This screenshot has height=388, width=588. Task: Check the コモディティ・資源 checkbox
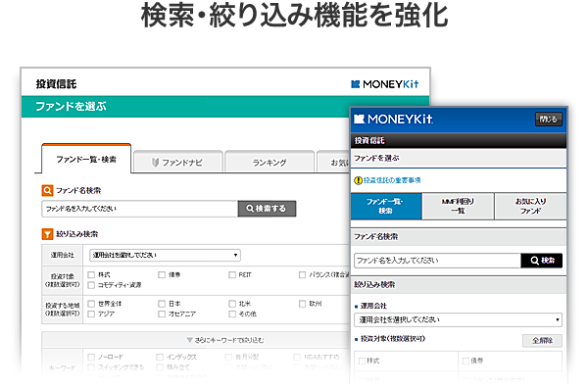91,285
